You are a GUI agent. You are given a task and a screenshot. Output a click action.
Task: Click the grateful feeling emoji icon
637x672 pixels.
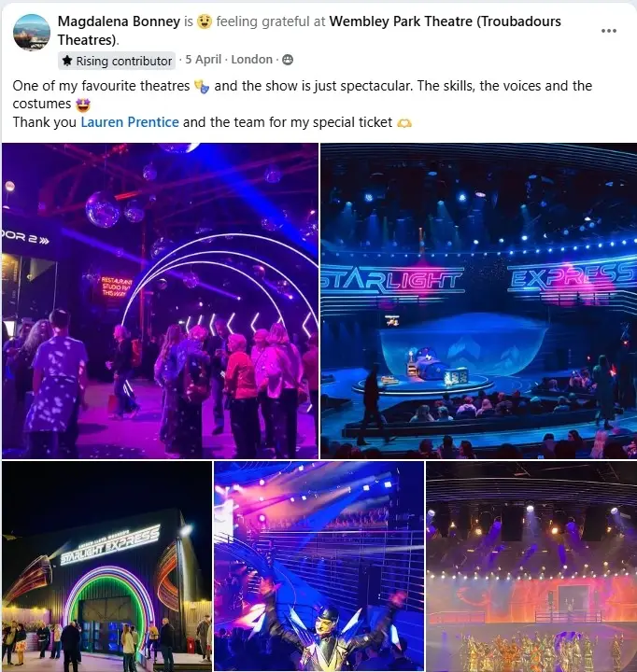[205, 21]
